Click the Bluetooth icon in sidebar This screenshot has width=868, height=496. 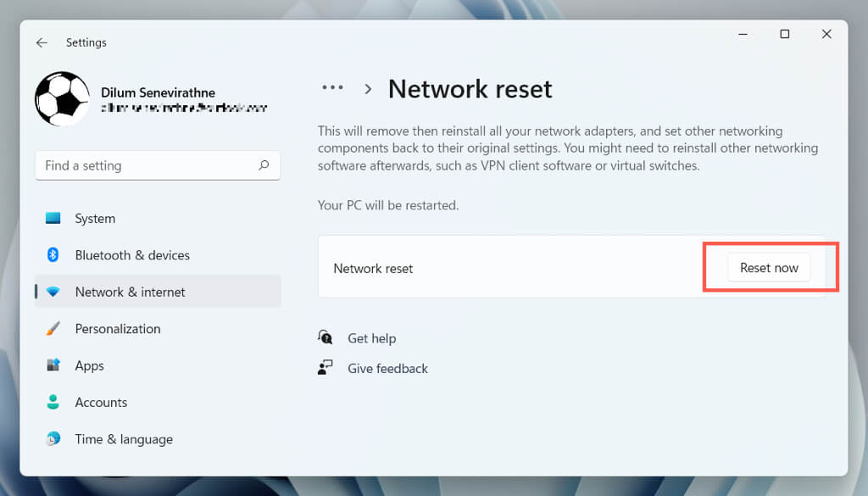coord(53,255)
